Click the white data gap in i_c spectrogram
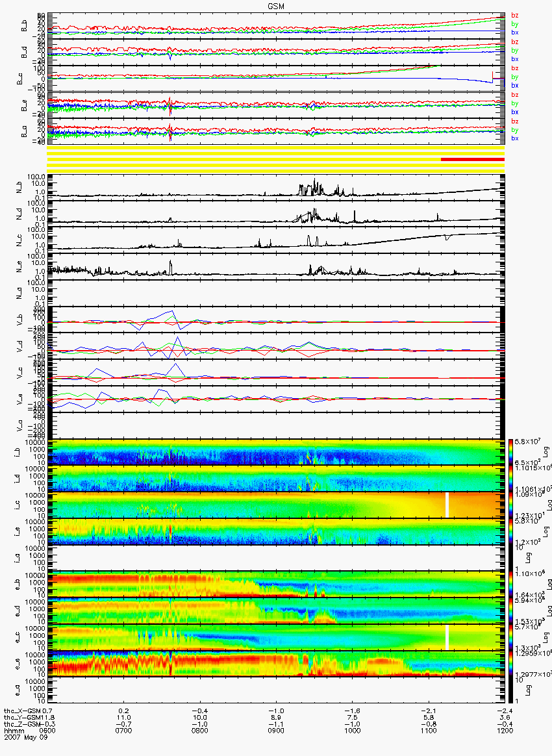This screenshot has width=552, height=756. [x=447, y=505]
